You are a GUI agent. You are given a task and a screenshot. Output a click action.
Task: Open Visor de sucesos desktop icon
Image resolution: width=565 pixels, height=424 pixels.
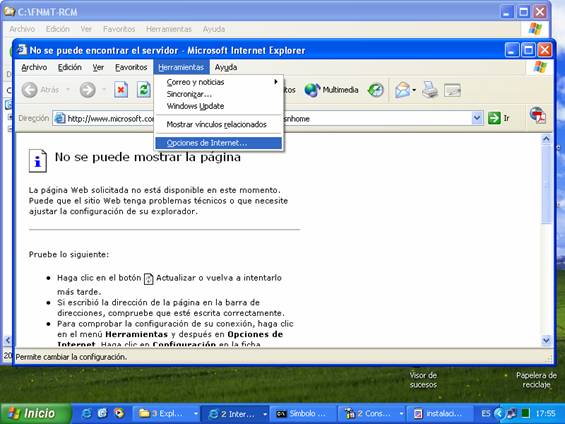tap(423, 380)
